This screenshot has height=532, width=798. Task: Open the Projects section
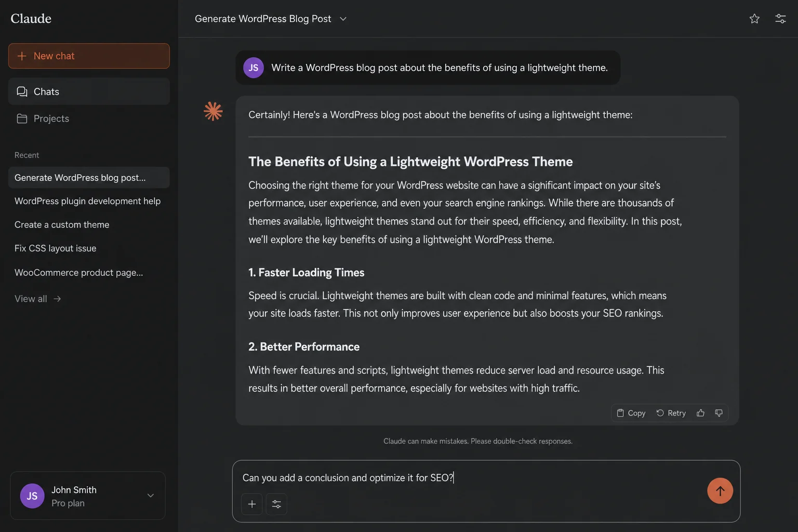point(89,118)
